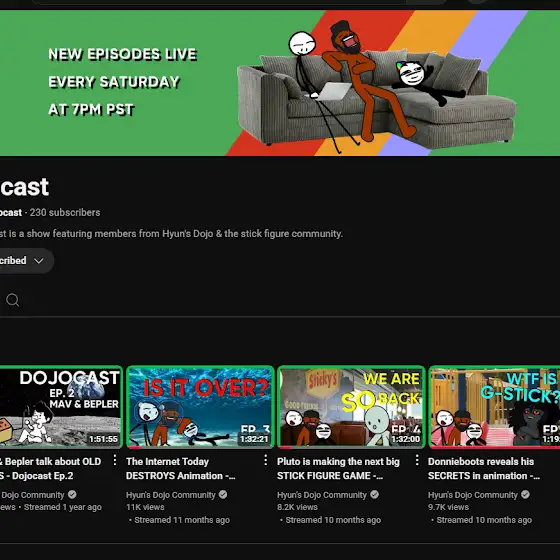Click the channel description about Hyun's Dojo
The height and width of the screenshot is (560, 560).
(171, 234)
